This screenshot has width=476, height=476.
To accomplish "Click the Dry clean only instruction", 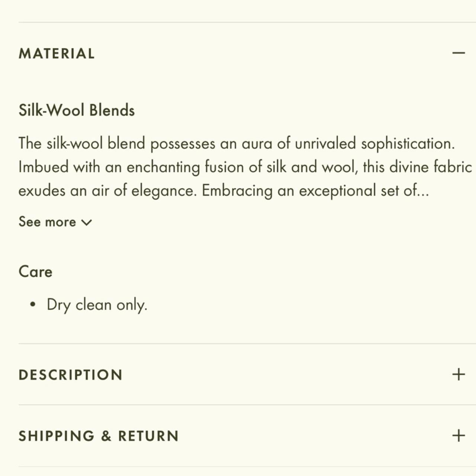I will 97,305.
